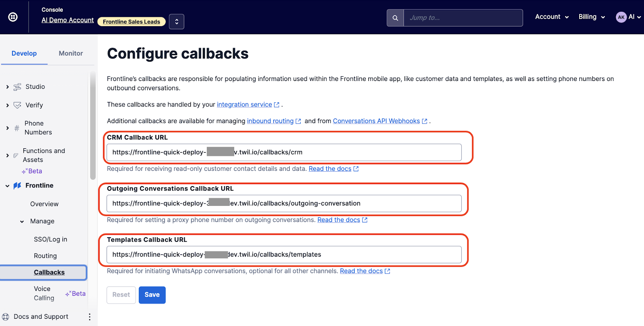
Task: Click the Beta label beside Voice Calling
Action: [x=75, y=293]
